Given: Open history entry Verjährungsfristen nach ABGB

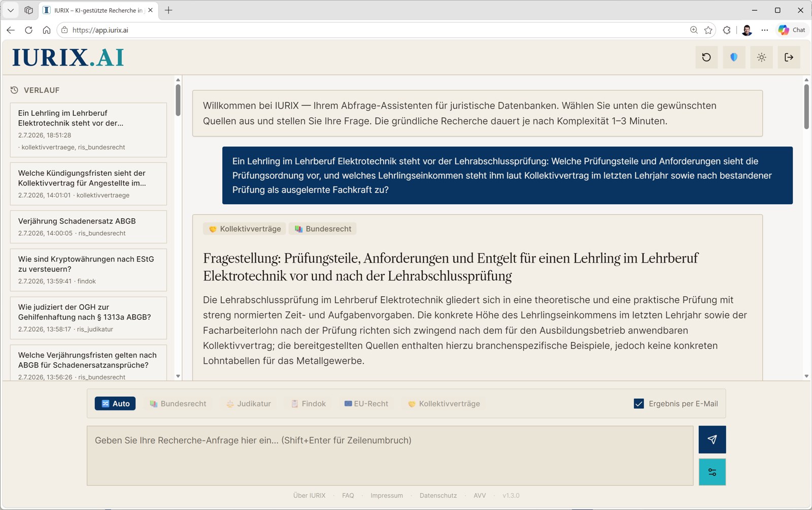Looking at the screenshot, I should pyautogui.click(x=88, y=363).
